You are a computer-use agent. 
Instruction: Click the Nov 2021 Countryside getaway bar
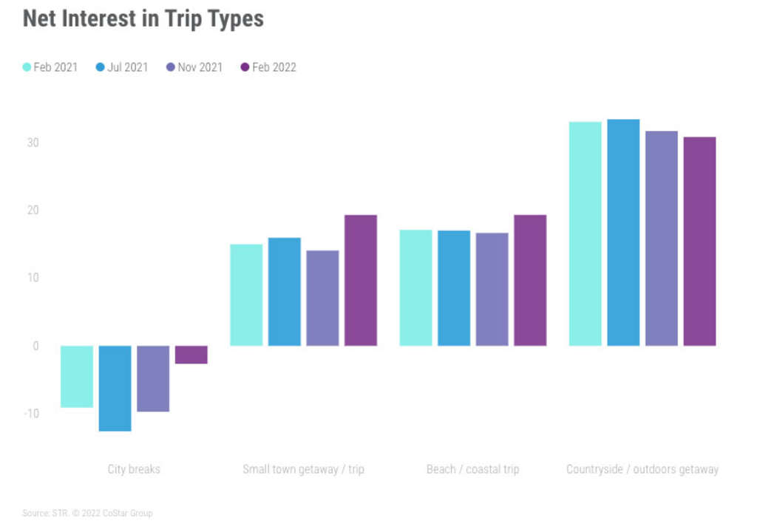click(661, 238)
